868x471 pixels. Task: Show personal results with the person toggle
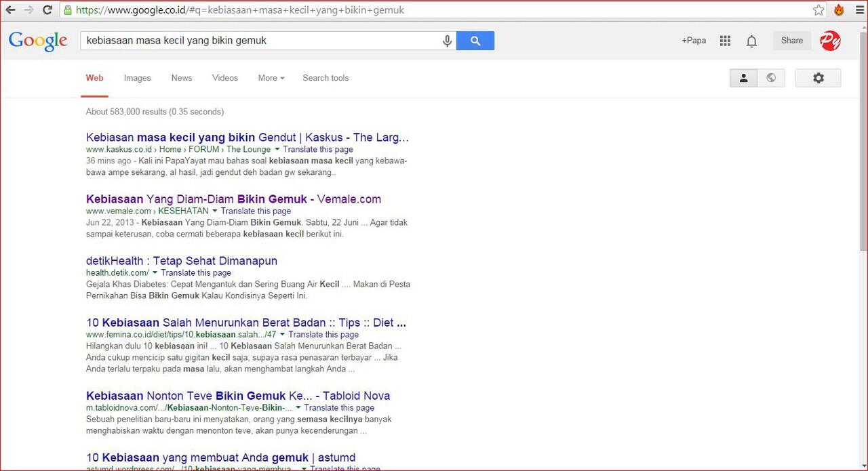coord(743,78)
